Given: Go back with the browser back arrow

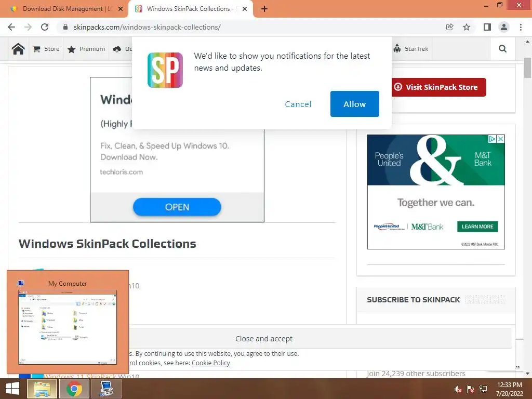Looking at the screenshot, I should pos(11,27).
